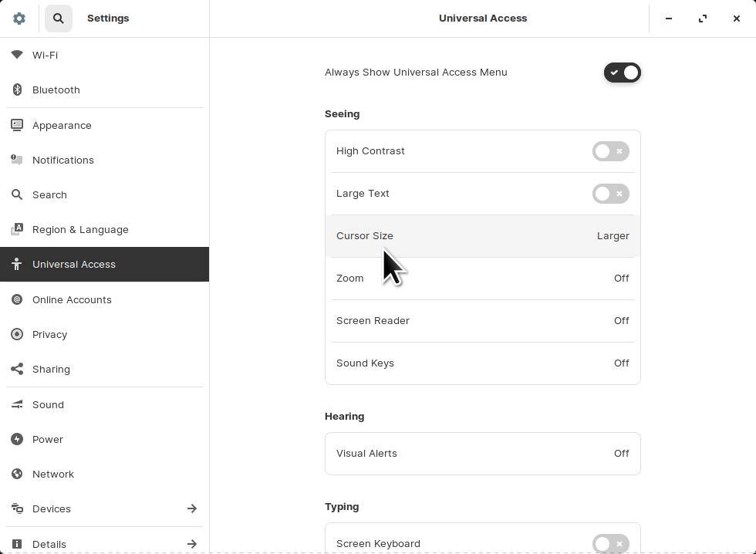Image resolution: width=756 pixels, height=554 pixels.
Task: Open the Privacy settings panel
Action: pyautogui.click(x=50, y=334)
